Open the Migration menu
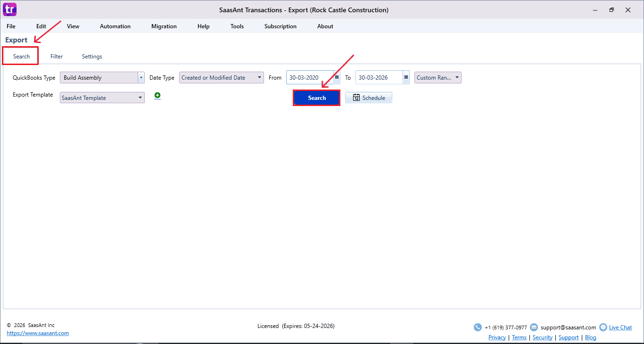The width and height of the screenshot is (644, 344). point(164,26)
